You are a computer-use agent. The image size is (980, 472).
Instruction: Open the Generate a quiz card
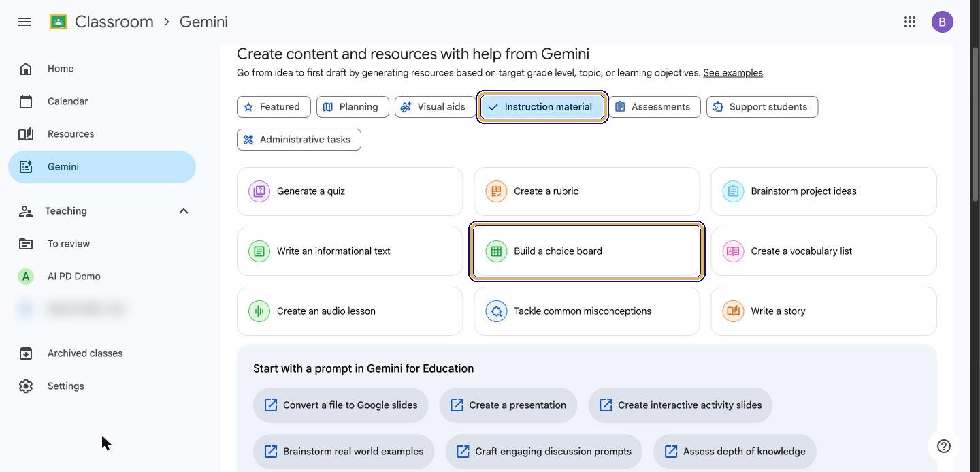pyautogui.click(x=350, y=191)
